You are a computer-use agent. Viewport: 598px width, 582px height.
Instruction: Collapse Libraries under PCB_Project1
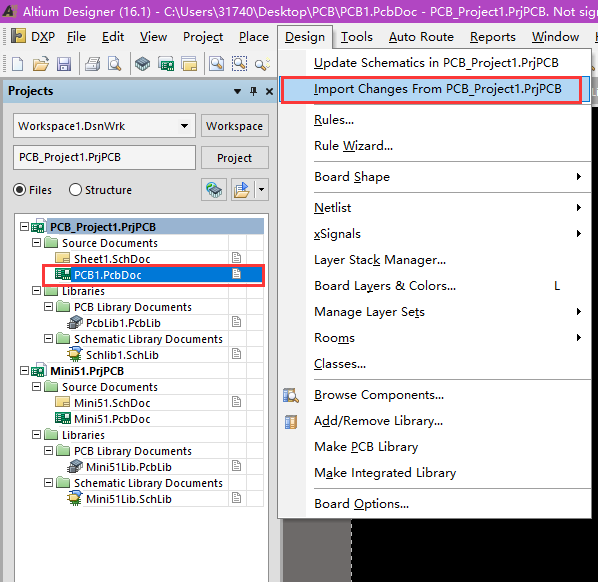tap(36, 291)
